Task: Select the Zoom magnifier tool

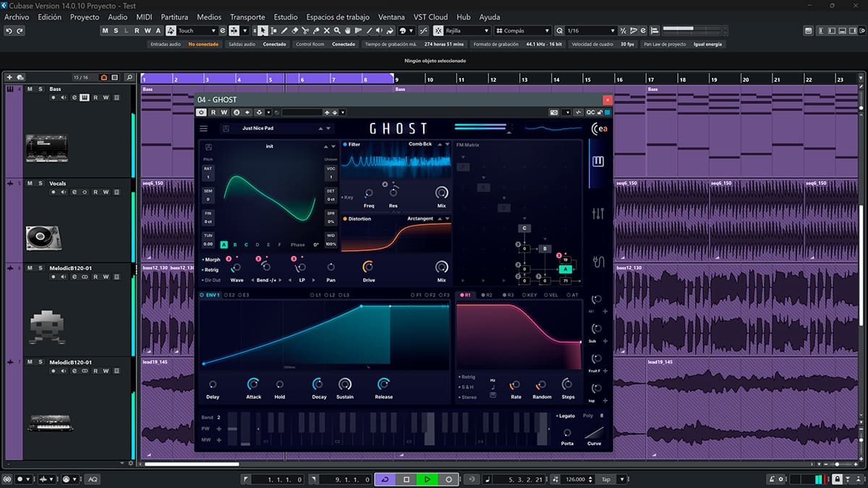Action: [338, 31]
